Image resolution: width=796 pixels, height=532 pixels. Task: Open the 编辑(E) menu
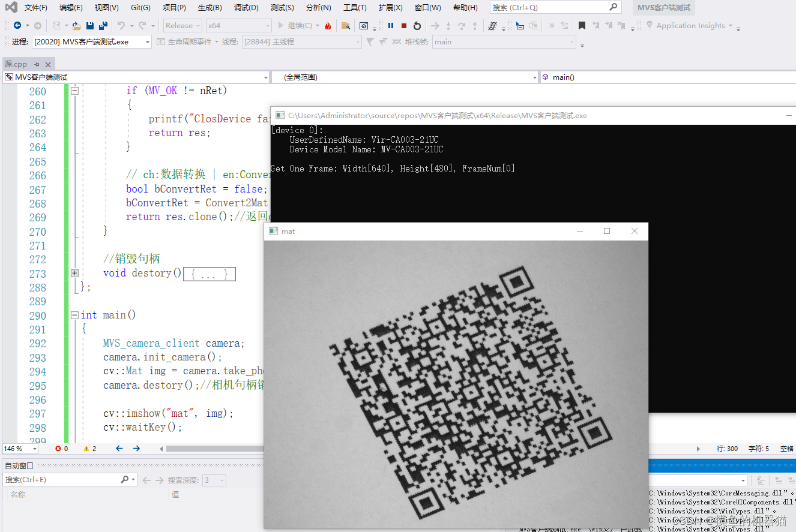click(x=71, y=8)
